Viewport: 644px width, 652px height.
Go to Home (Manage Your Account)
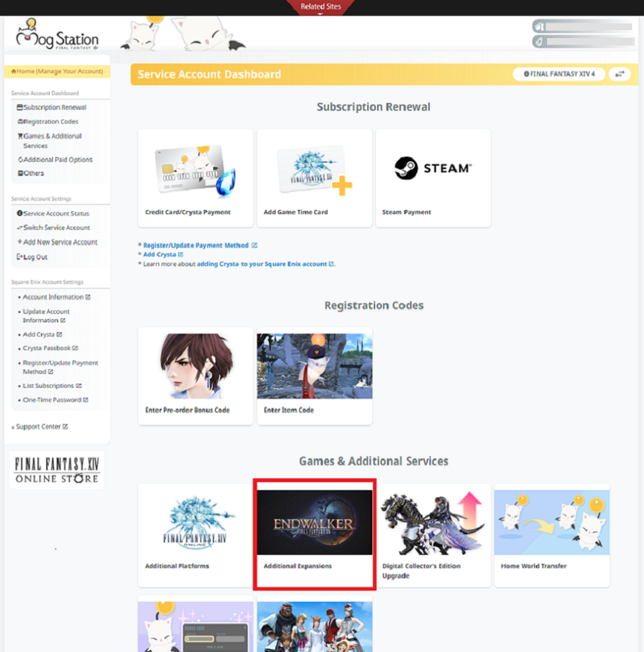[x=57, y=71]
